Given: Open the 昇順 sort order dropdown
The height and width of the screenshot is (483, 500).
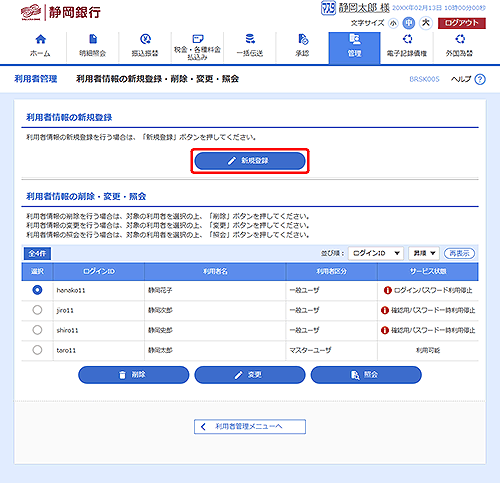Looking at the screenshot, I should (x=424, y=253).
